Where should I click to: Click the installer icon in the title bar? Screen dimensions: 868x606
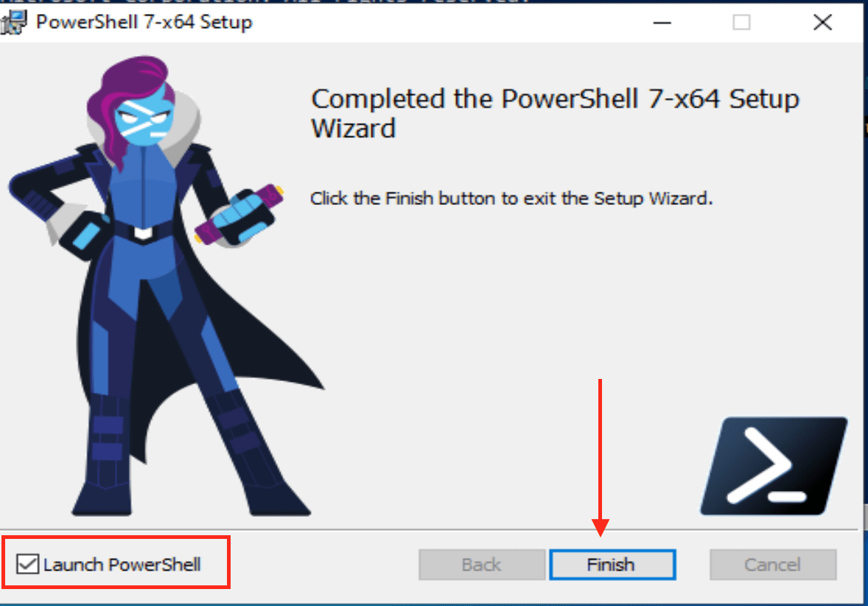[x=13, y=22]
